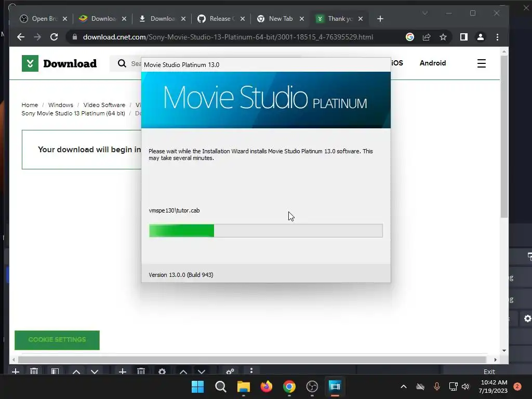This screenshot has height=399, width=532.
Task: Open Chrome three-dot menu
Action: point(497,37)
